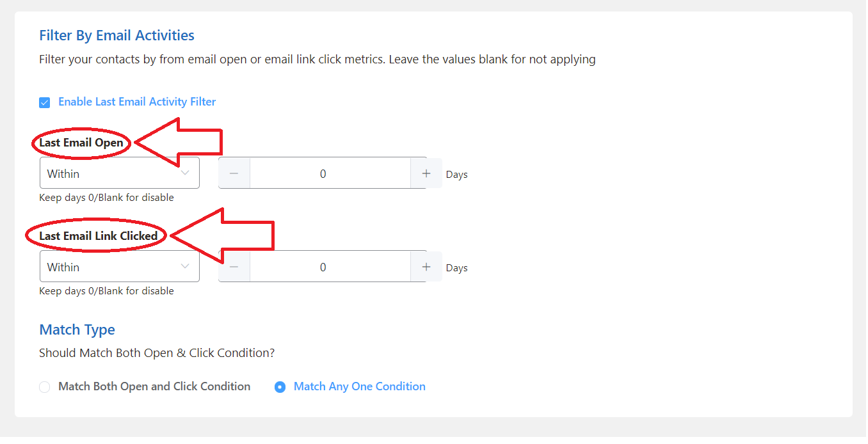868x444 pixels.
Task: Click minus stepper for Last Email Open days
Action: 234,173
